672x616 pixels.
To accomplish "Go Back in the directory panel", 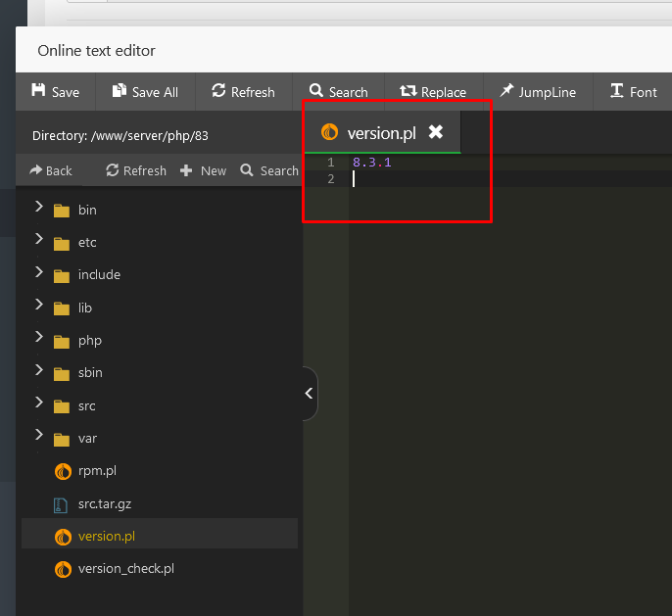I will click(51, 170).
